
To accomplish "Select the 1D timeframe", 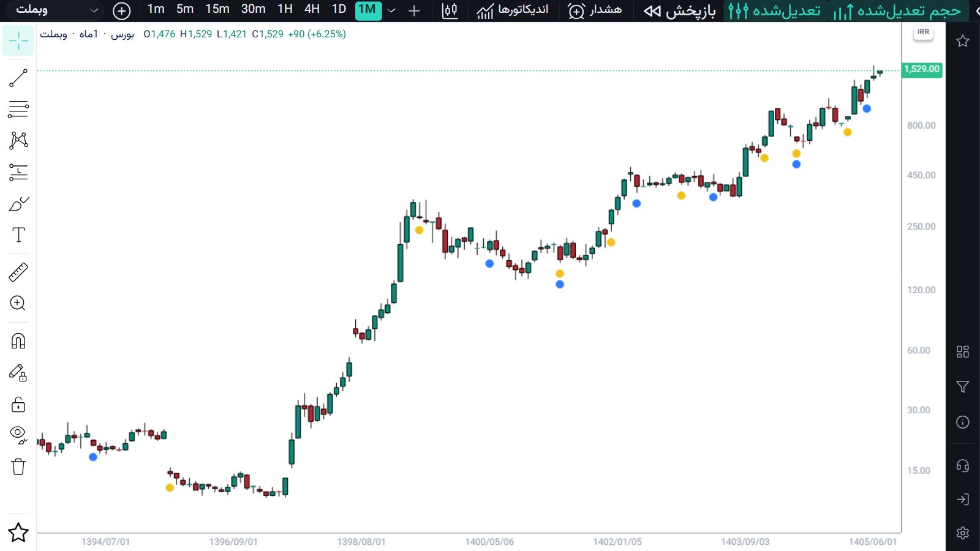I will point(339,9).
